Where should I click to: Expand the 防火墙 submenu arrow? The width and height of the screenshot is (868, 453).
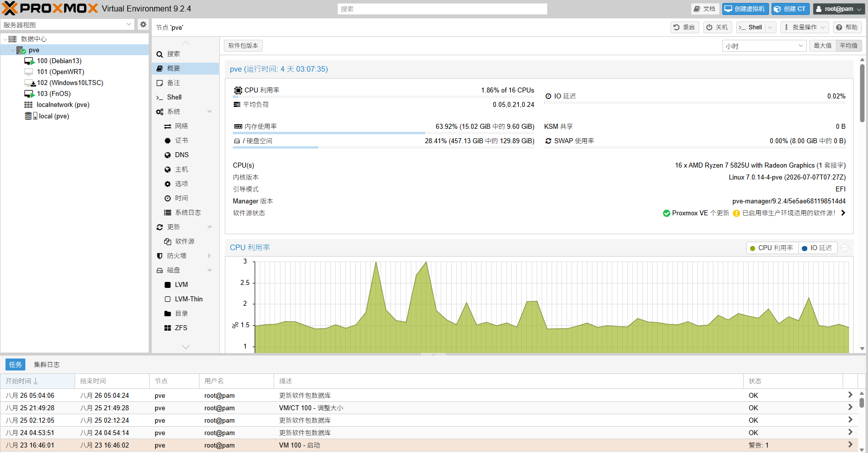pos(209,256)
